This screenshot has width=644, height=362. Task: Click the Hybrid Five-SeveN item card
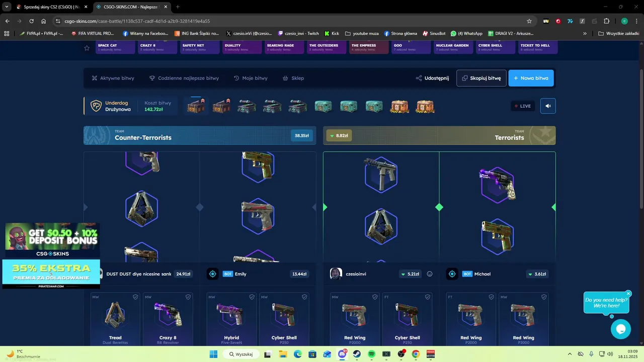tap(231, 319)
